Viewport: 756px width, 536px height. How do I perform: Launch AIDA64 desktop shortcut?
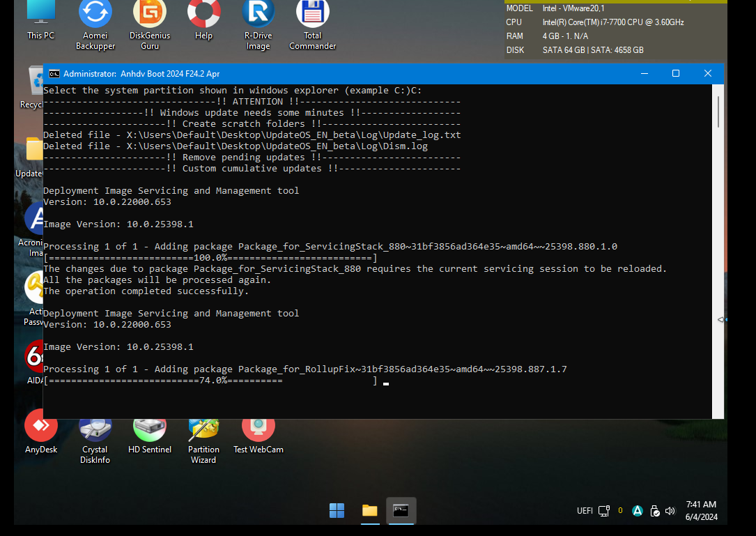coord(35,362)
